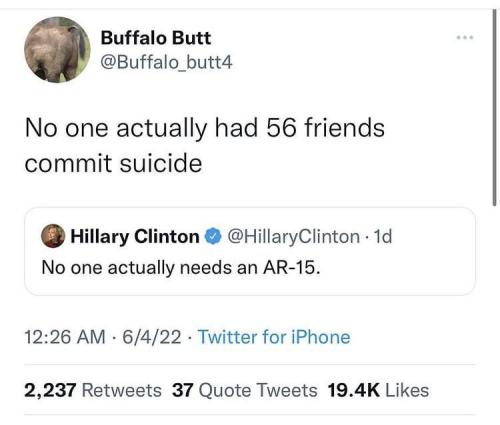Open the @HillaryClinton handle
This screenshot has width=500, height=425.
pyautogui.click(x=293, y=237)
